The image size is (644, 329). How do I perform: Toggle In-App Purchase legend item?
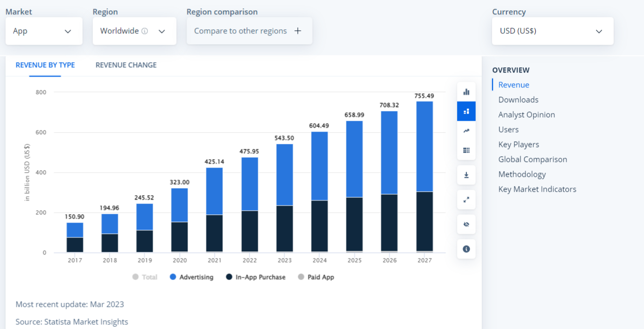(255, 277)
